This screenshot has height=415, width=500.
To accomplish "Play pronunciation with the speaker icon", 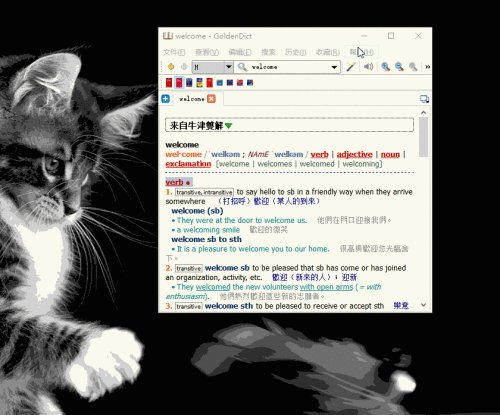I will tap(368, 67).
